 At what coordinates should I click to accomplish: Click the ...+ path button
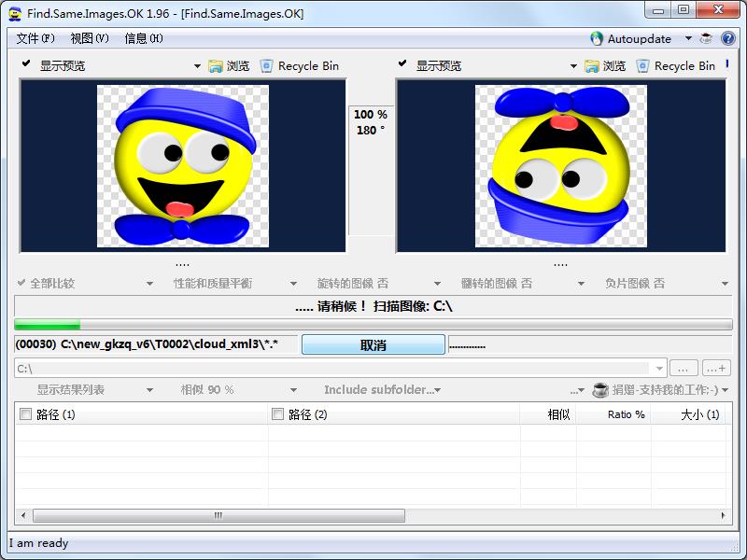click(x=716, y=368)
